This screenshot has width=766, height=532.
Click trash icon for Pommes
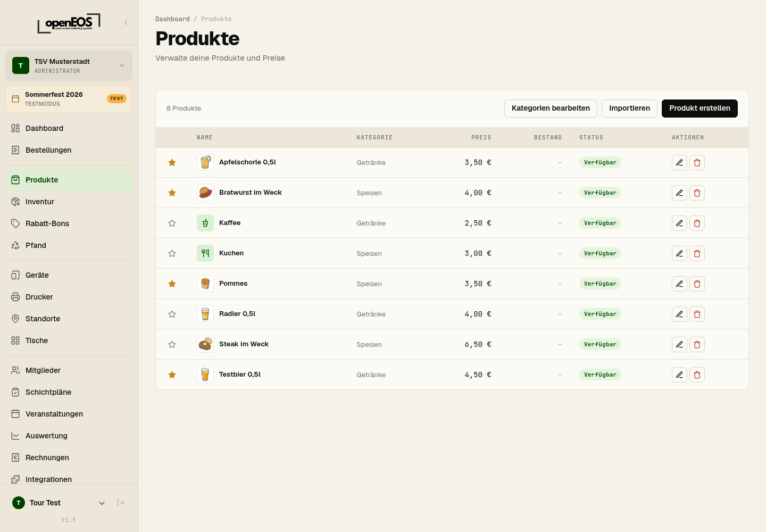(697, 284)
